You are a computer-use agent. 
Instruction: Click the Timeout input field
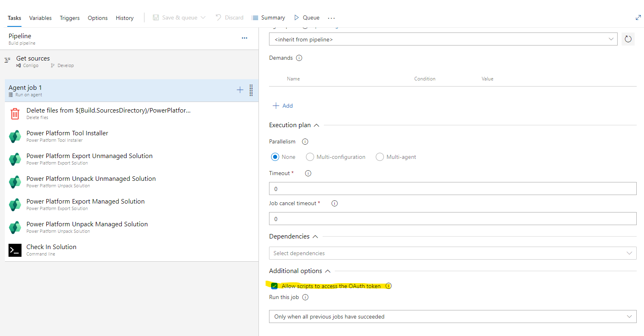(452, 189)
